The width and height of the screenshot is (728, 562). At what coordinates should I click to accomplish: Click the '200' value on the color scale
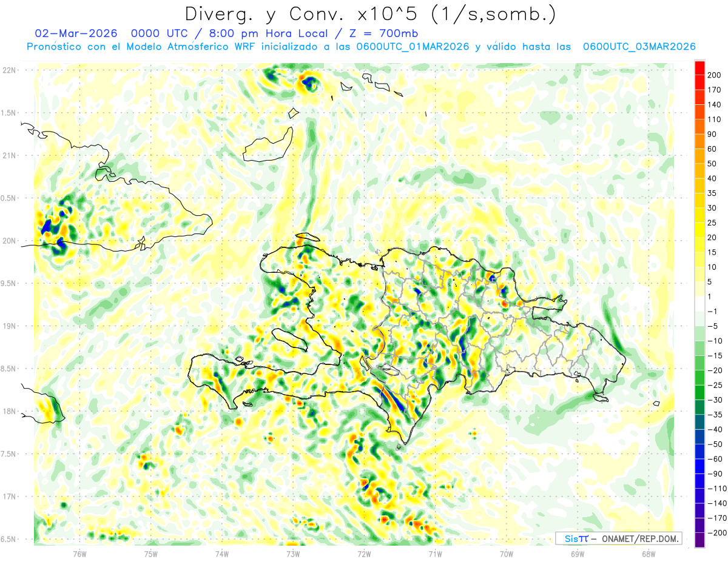pyautogui.click(x=714, y=75)
